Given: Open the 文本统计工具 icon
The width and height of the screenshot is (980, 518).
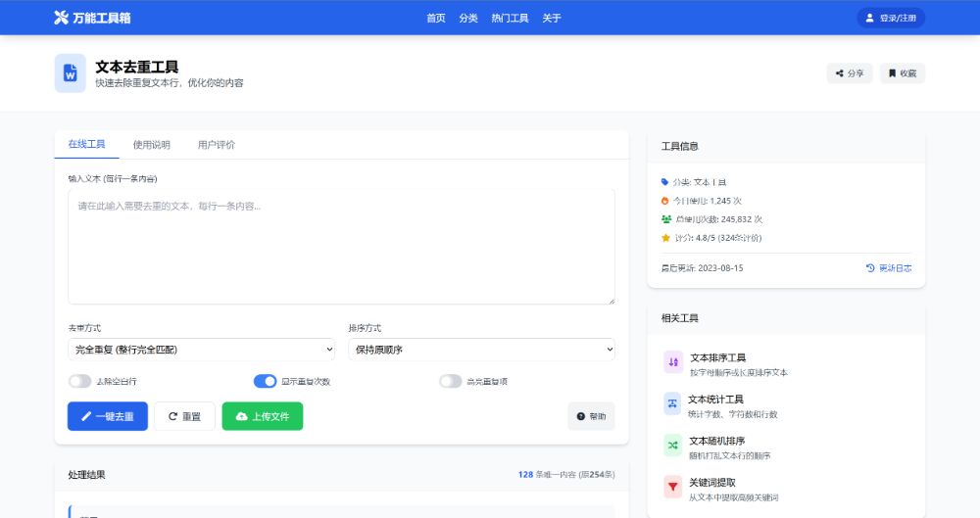Looking at the screenshot, I should pos(673,403).
